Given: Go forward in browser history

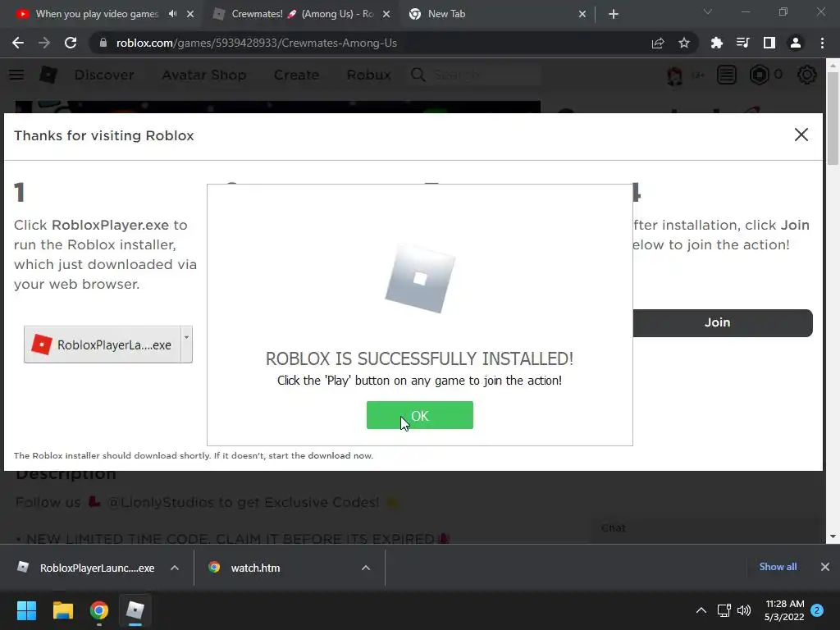Looking at the screenshot, I should point(44,43).
